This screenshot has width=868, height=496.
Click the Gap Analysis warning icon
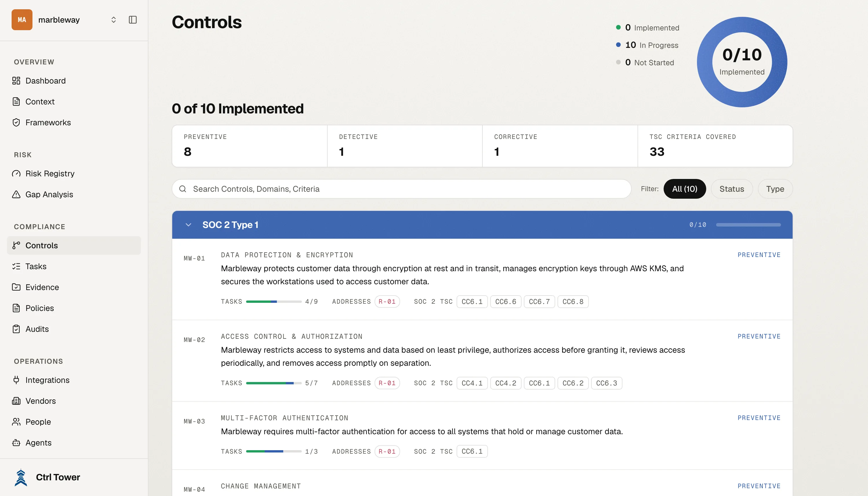pos(16,194)
